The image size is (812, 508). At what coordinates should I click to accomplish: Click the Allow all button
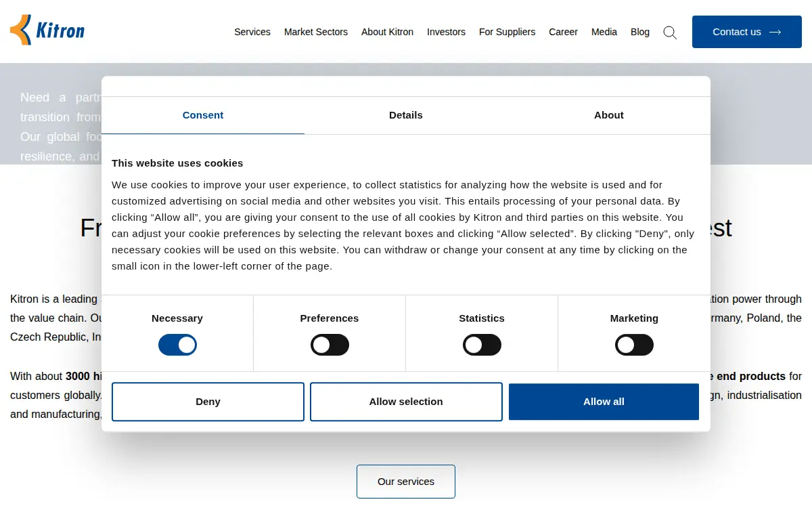point(604,402)
